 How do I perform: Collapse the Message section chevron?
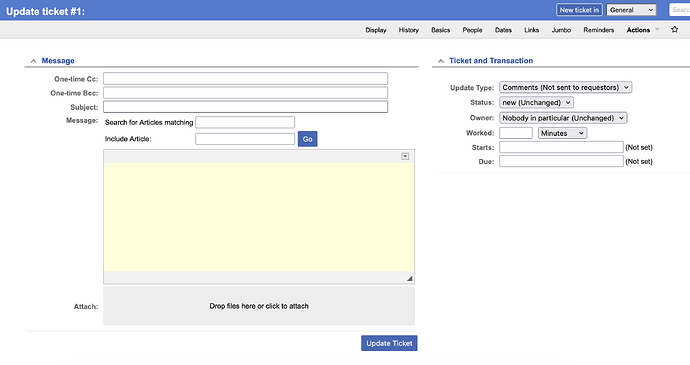[x=33, y=61]
